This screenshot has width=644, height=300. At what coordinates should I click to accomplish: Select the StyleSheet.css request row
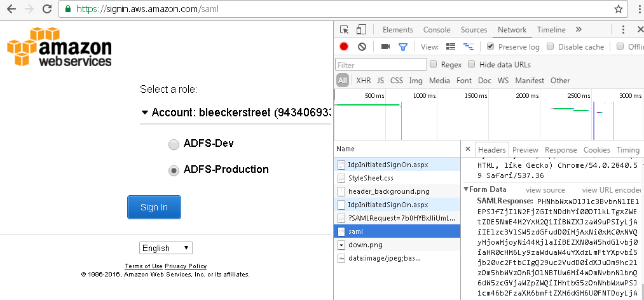[x=397, y=178]
